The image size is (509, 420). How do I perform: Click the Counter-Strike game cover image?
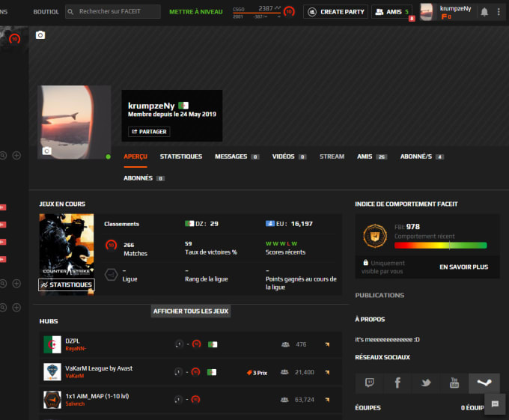point(67,254)
